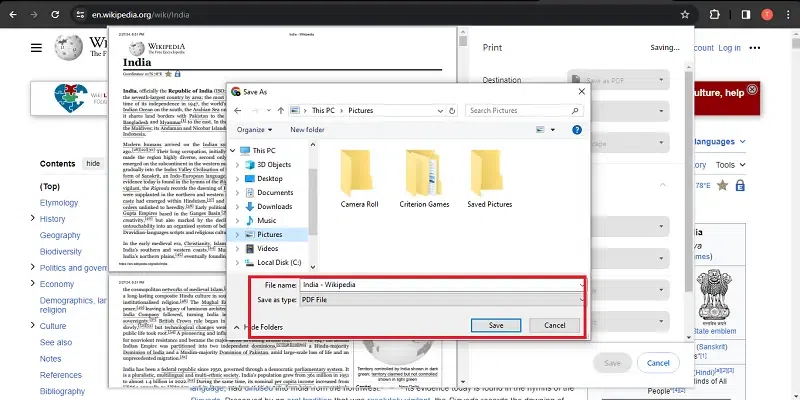Click Cancel in the Print dialog
Screen dimensions: 800x400
658,363
